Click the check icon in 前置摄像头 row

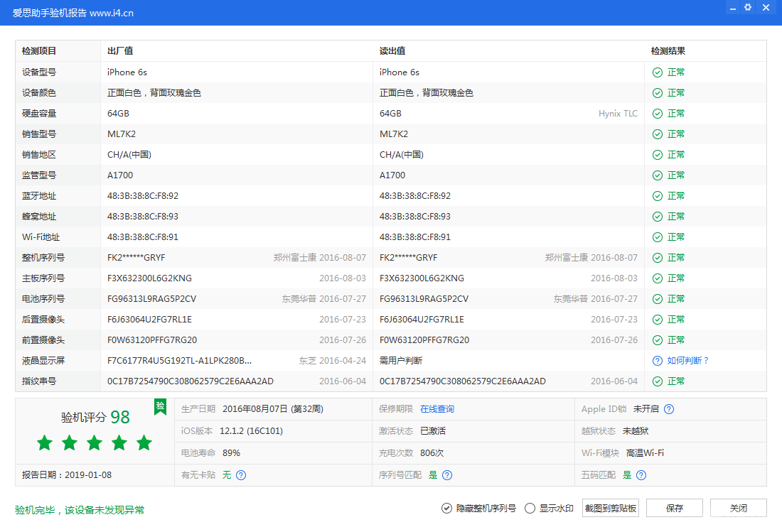pyautogui.click(x=658, y=340)
